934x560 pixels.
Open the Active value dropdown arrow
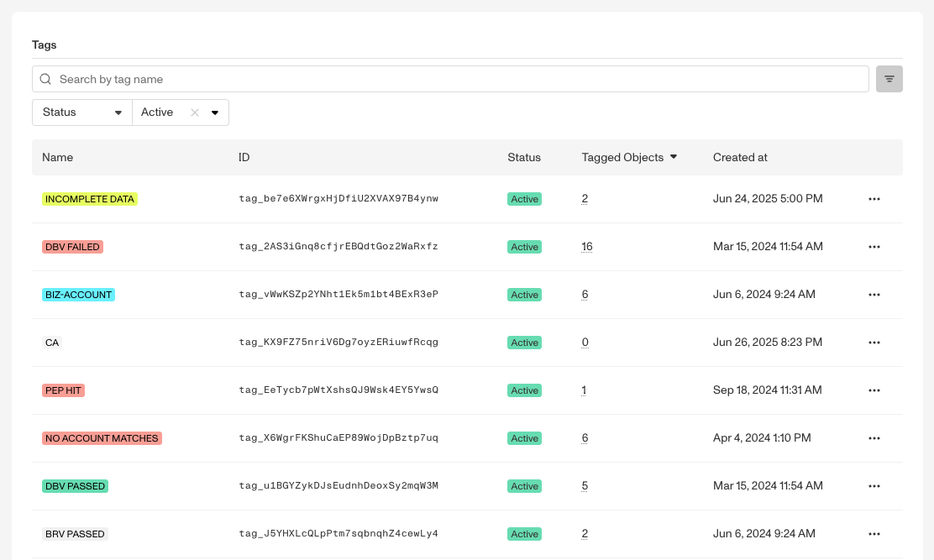pyautogui.click(x=215, y=113)
